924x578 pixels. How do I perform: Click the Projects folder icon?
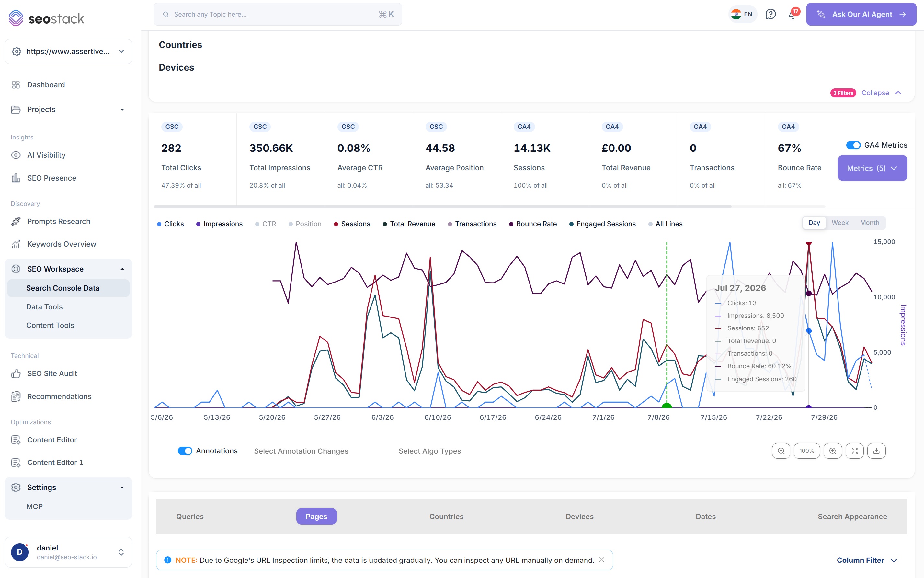click(x=16, y=110)
